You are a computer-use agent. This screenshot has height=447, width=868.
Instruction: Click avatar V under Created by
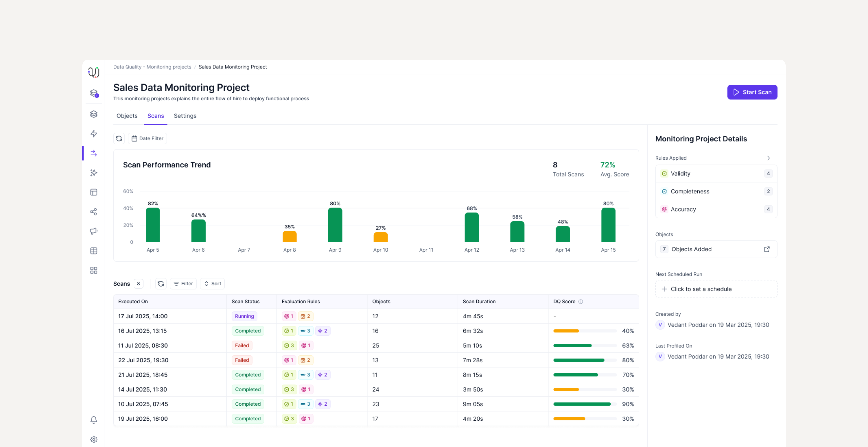[660, 325]
